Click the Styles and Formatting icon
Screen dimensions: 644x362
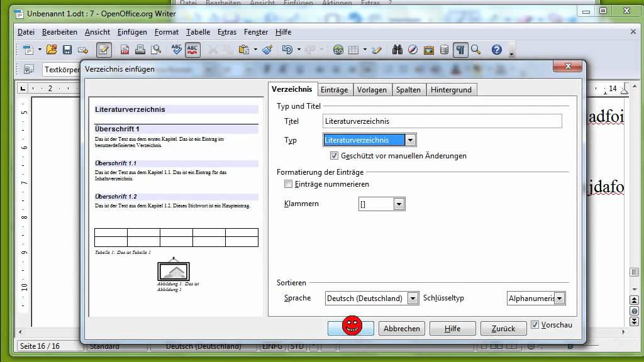[x=28, y=69]
